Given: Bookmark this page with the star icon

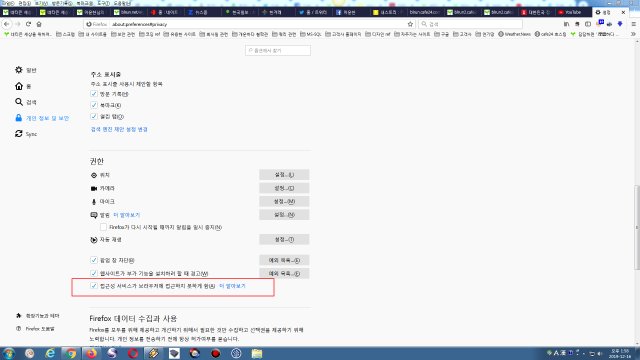Looking at the screenshot, I should tap(410, 24).
